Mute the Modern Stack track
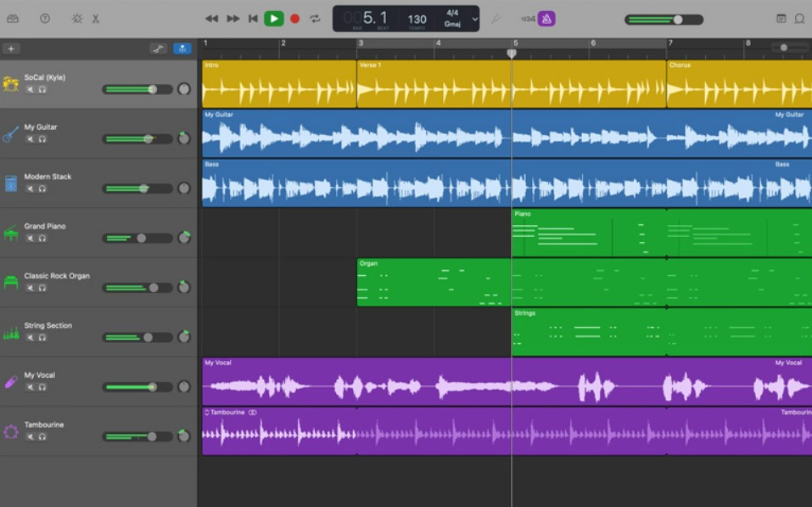 [31, 189]
